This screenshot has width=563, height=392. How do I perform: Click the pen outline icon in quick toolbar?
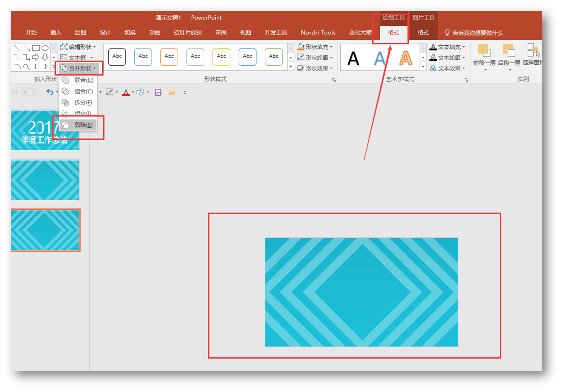pos(109,92)
